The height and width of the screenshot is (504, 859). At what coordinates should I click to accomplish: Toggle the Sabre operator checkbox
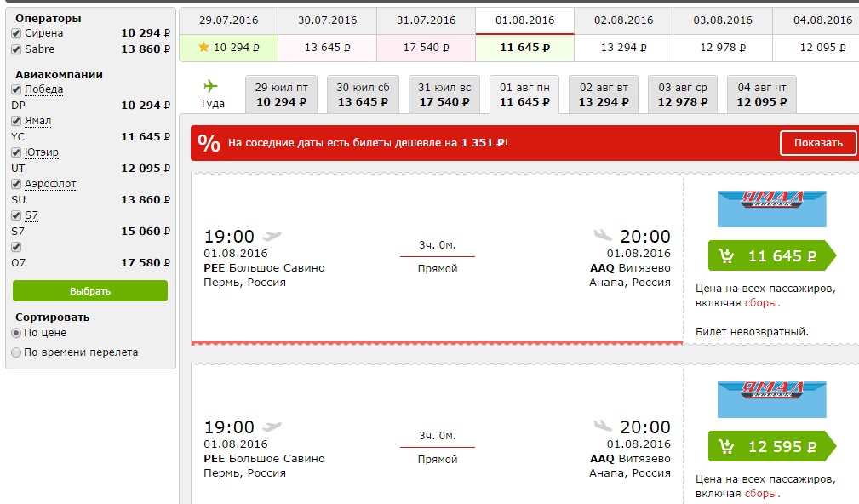pos(16,49)
